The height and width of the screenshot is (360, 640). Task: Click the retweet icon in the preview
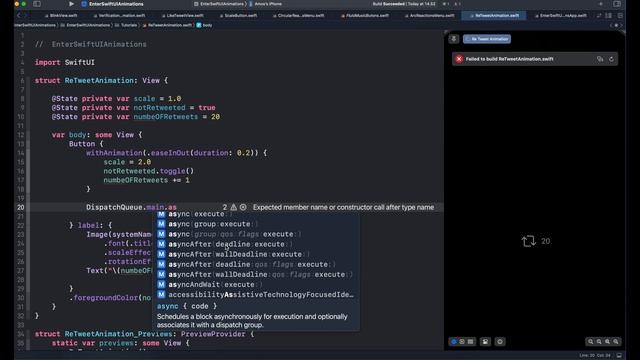(x=529, y=241)
